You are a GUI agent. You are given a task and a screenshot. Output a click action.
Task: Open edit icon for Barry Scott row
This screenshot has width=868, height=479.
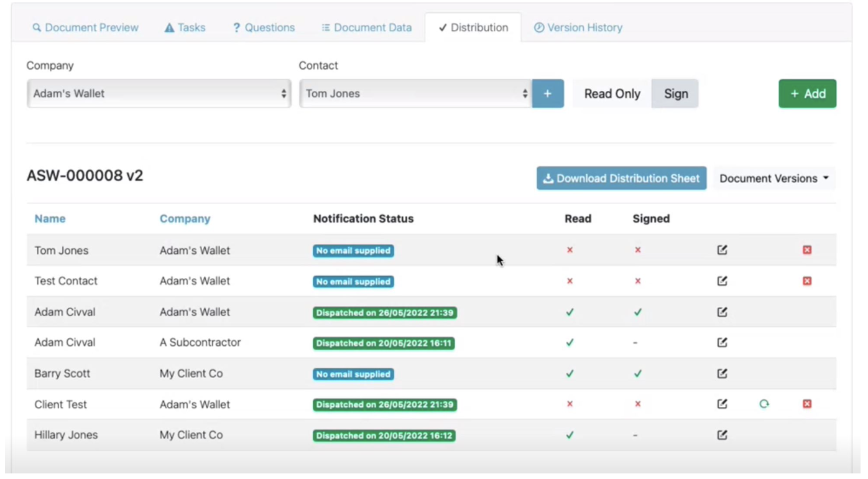pyautogui.click(x=722, y=374)
